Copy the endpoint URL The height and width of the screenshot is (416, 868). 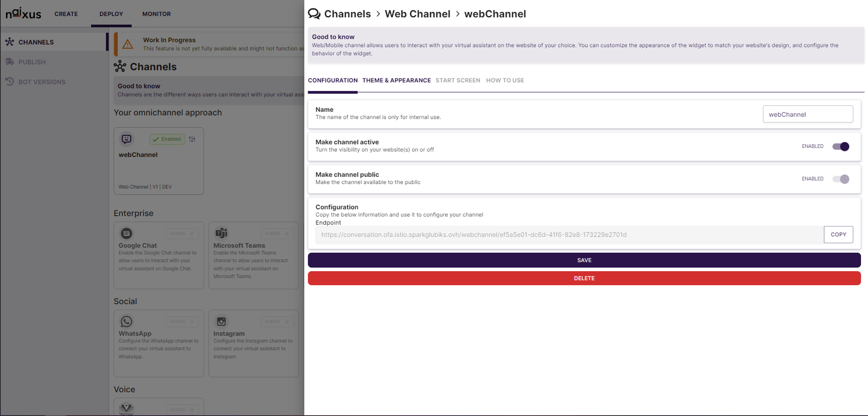[838, 235]
